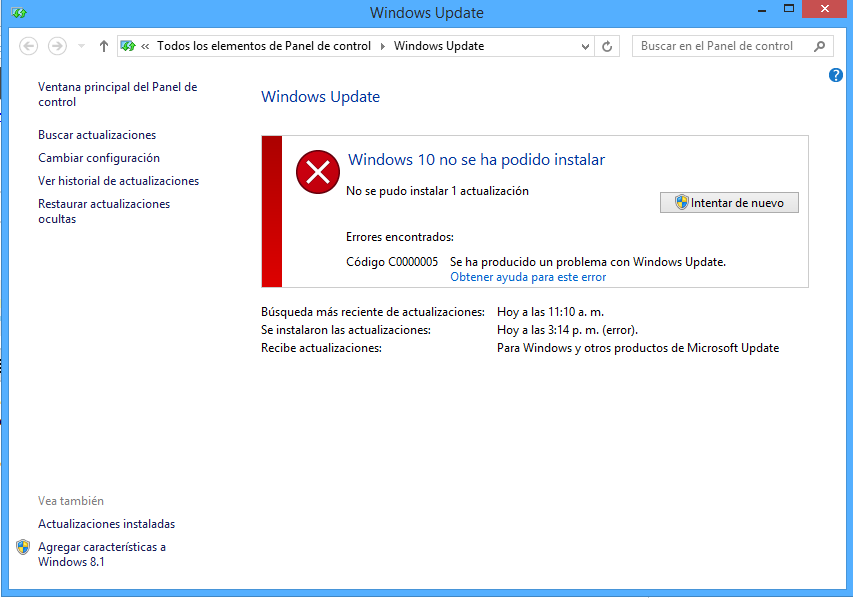Maximize the Windows Update window
Viewport: 853px width, 598px height.
coord(789,9)
